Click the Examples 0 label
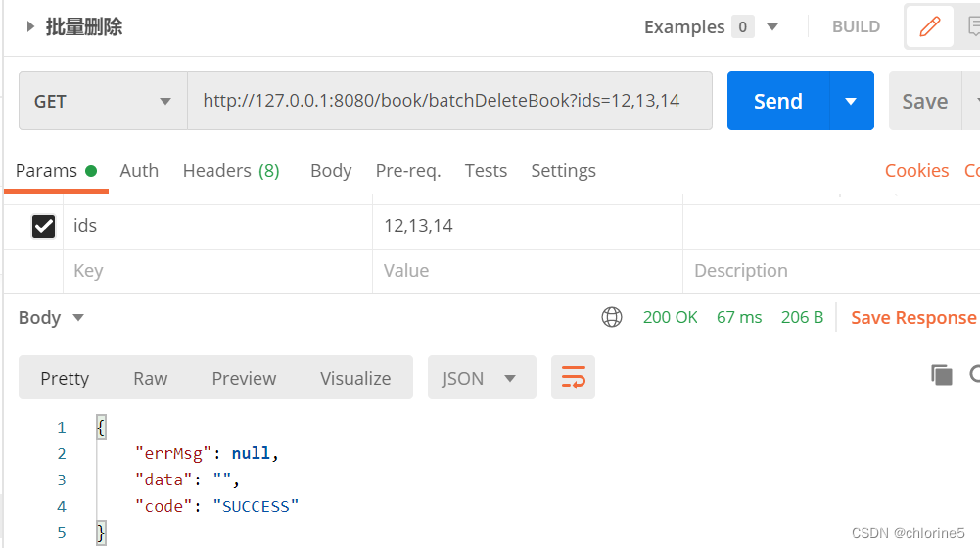This screenshot has width=980, height=548. pyautogui.click(x=699, y=26)
